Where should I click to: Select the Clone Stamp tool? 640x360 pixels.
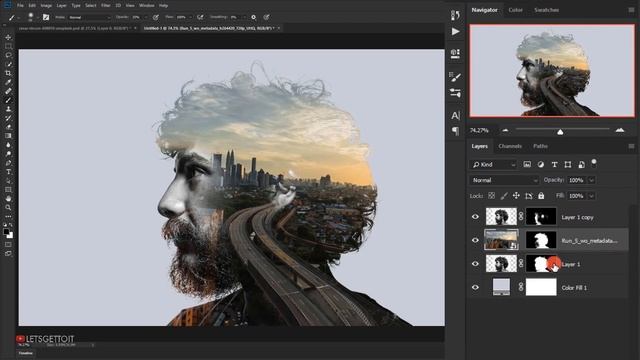pyautogui.click(x=8, y=109)
